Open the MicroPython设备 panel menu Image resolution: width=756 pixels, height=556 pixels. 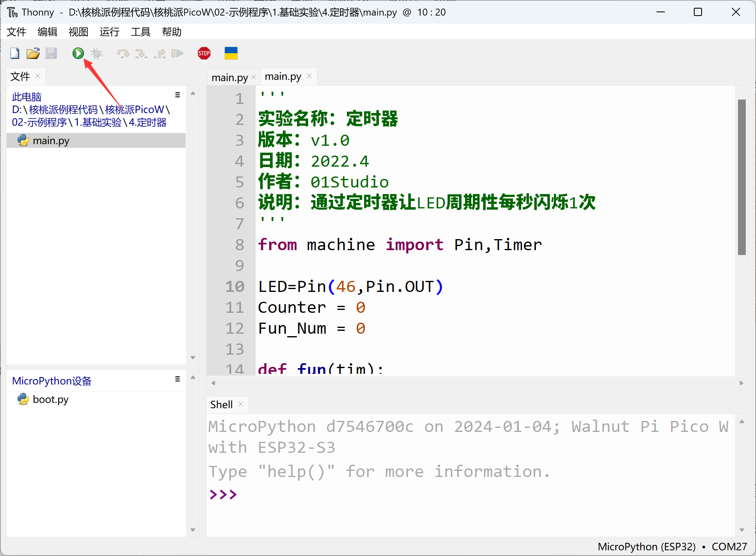coord(178,379)
